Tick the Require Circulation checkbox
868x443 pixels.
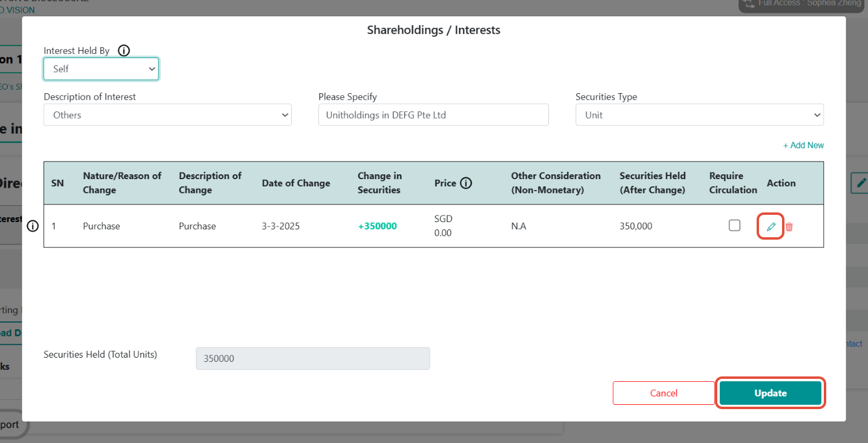[734, 226]
